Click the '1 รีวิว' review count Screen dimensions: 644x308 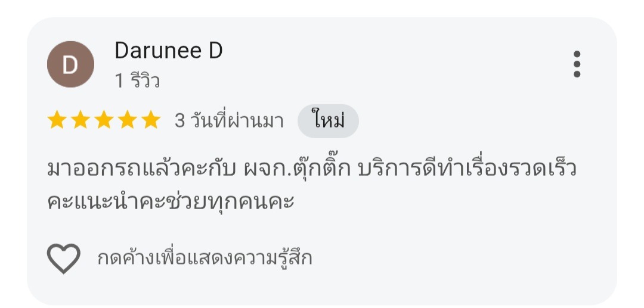(x=137, y=81)
